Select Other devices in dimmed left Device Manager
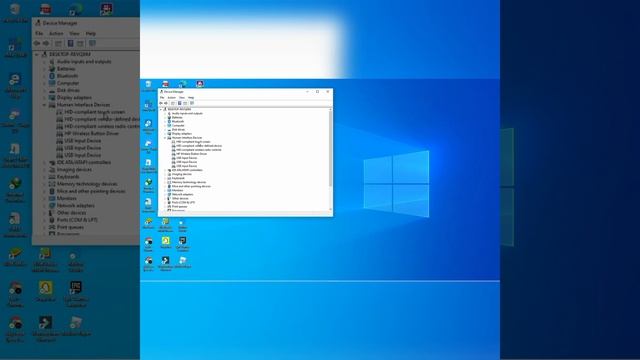The height and width of the screenshot is (360, 640). (71, 213)
